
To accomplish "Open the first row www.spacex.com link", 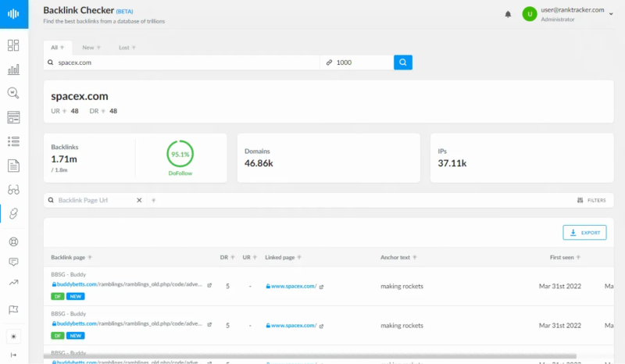I will point(291,286).
